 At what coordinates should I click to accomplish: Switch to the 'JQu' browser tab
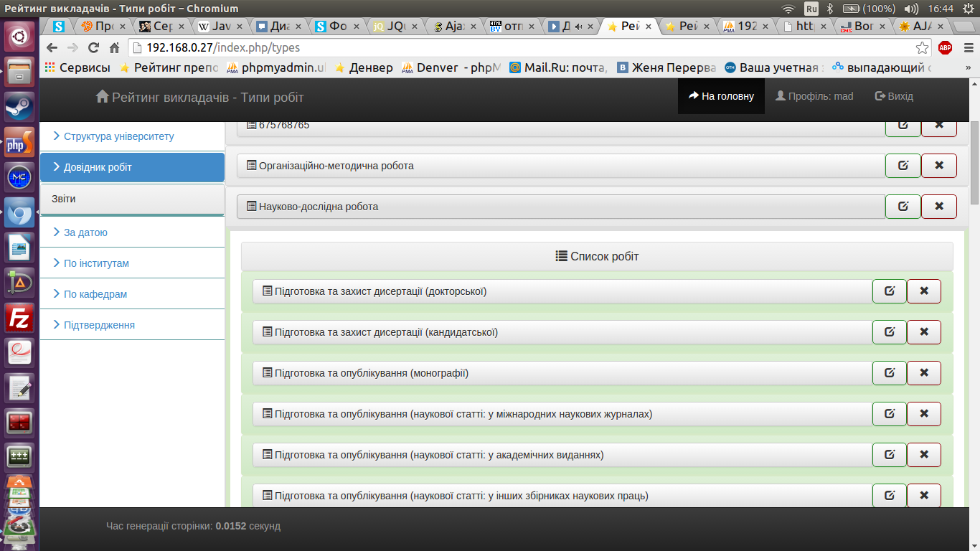pos(397,27)
